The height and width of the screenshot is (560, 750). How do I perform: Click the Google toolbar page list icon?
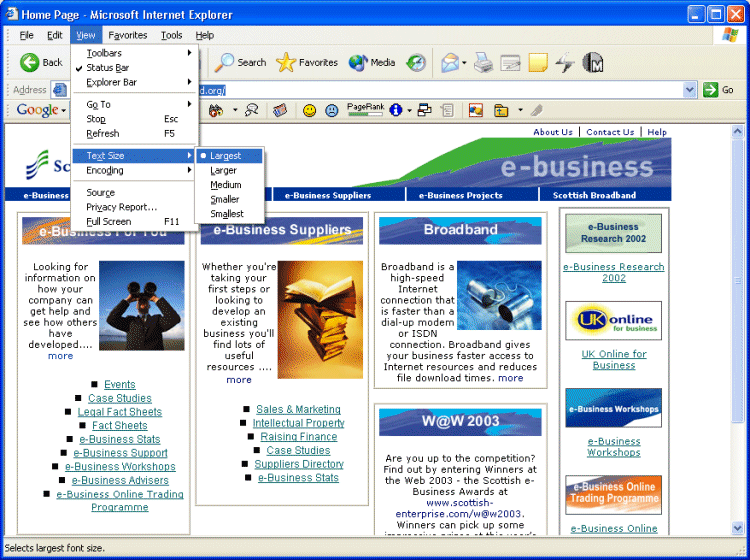(x=447, y=110)
